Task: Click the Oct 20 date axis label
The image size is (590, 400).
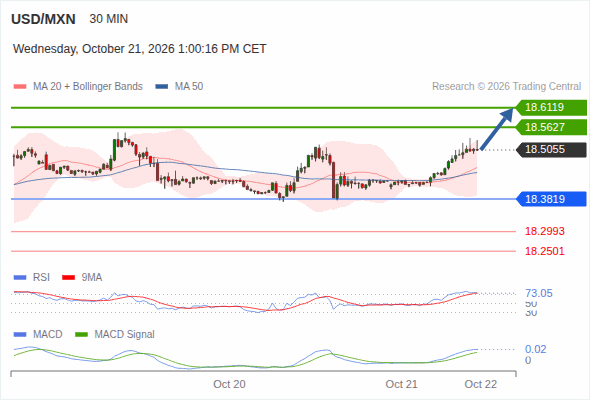Action: (x=230, y=385)
